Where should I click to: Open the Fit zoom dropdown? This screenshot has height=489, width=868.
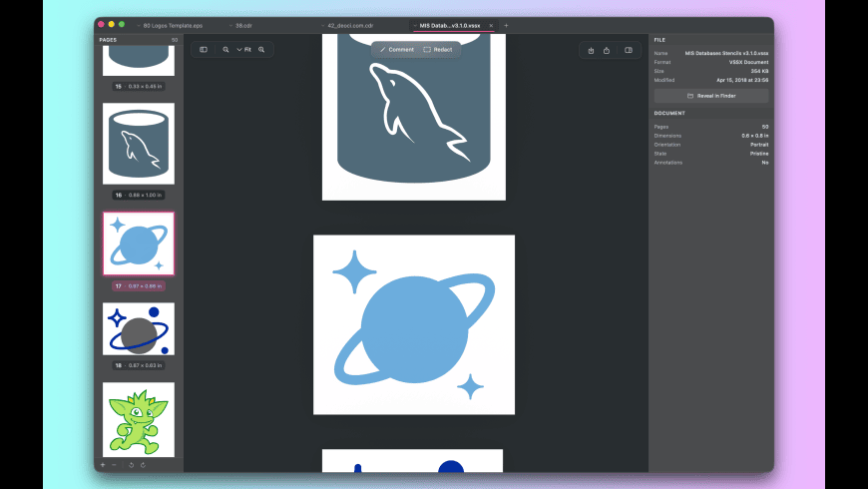243,49
